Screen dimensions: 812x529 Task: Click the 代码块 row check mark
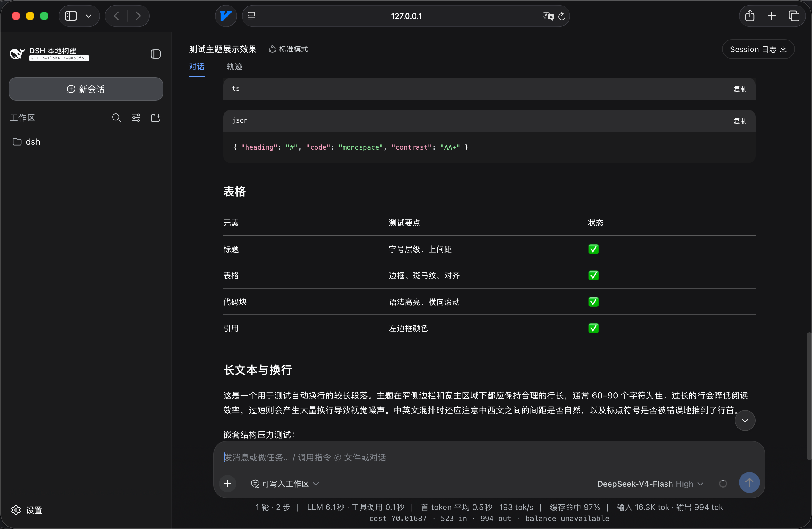[594, 302]
